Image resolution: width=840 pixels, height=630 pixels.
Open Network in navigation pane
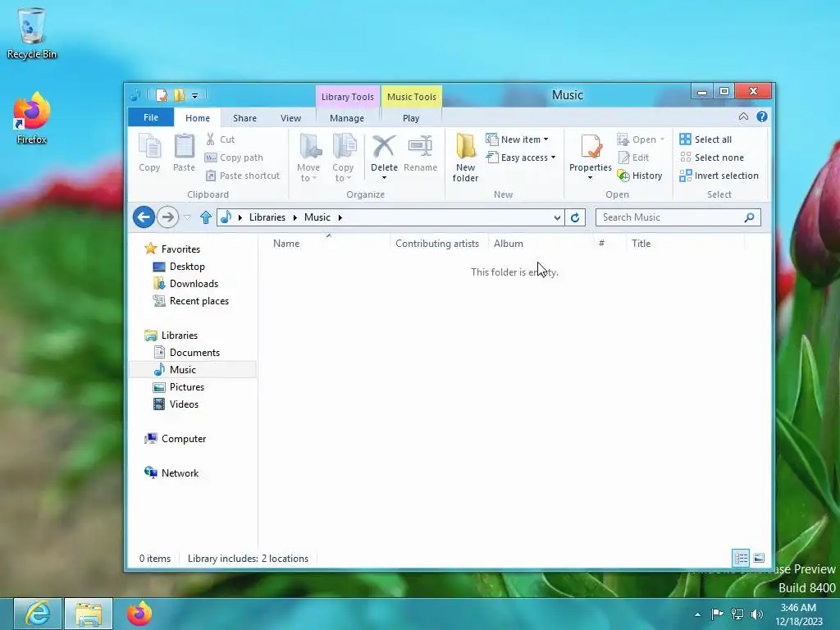[171, 473]
